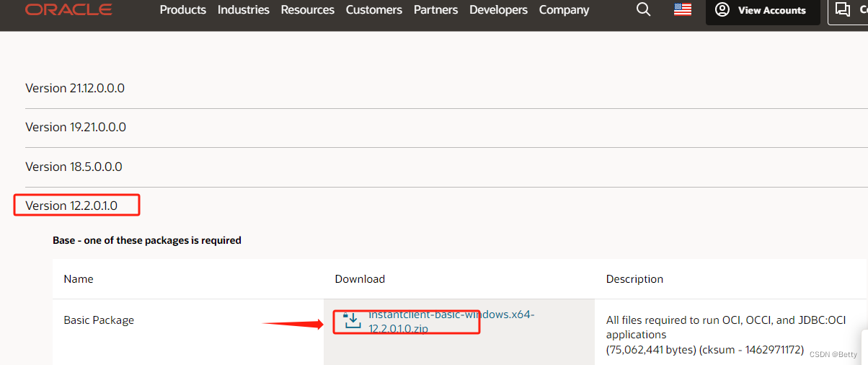Open the chat bubble contact icon

[842, 9]
